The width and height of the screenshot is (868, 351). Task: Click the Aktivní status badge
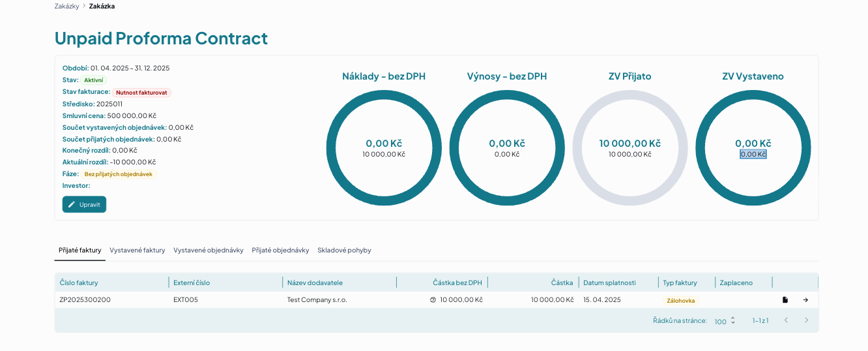(93, 80)
